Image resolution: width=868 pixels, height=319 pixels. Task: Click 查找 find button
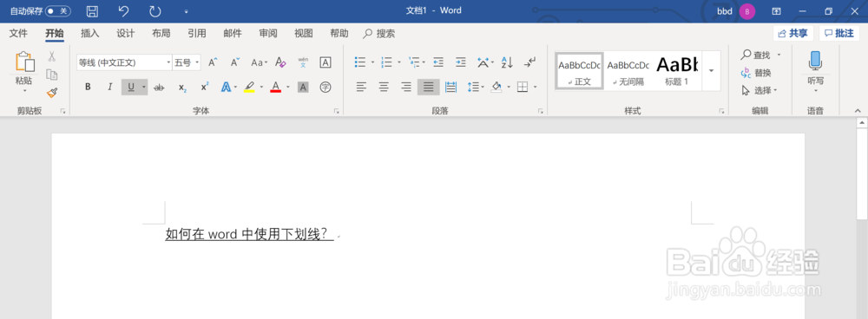pyautogui.click(x=757, y=55)
